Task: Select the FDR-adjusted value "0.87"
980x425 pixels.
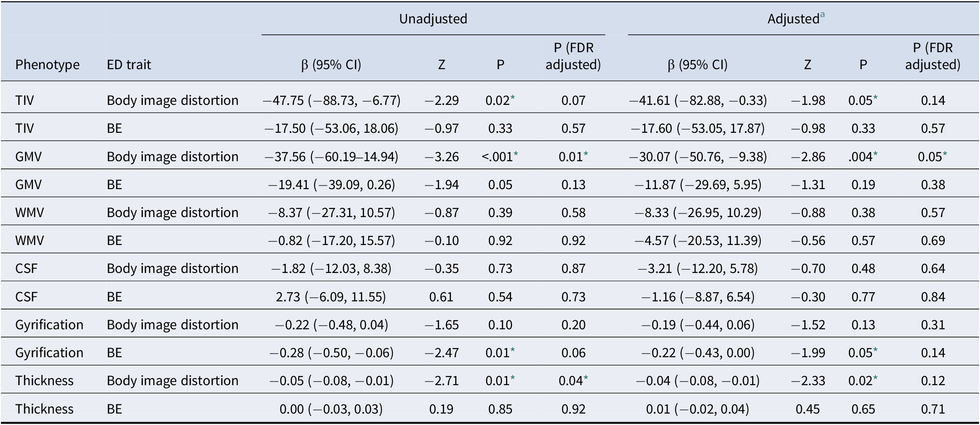Action: click(573, 268)
